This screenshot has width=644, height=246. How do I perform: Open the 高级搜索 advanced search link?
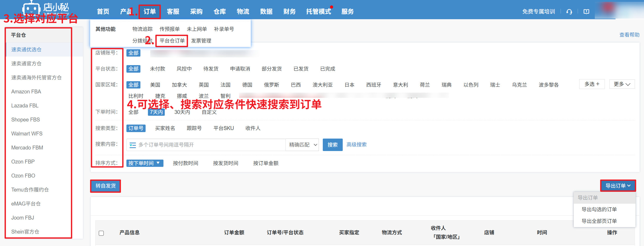pyautogui.click(x=356, y=145)
